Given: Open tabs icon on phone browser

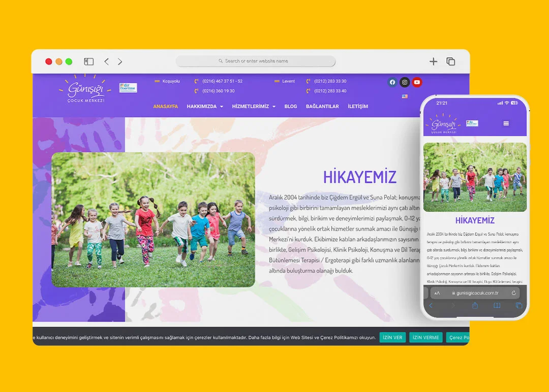Looking at the screenshot, I should [519, 305].
